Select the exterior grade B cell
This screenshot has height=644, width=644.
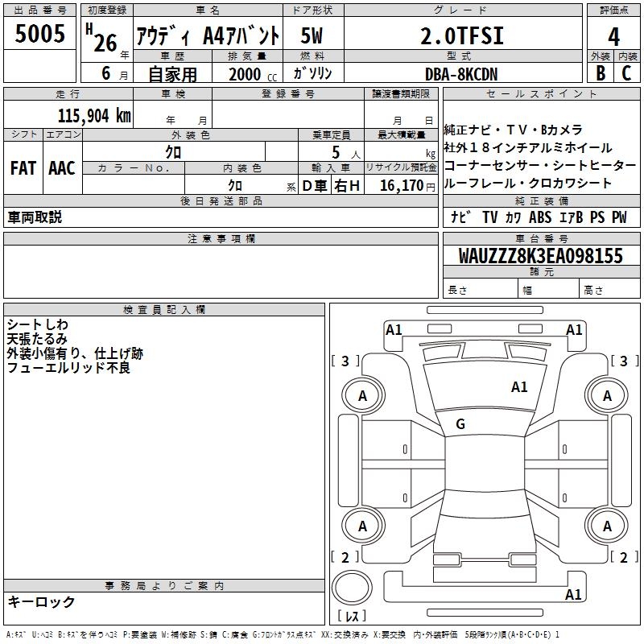click(600, 73)
